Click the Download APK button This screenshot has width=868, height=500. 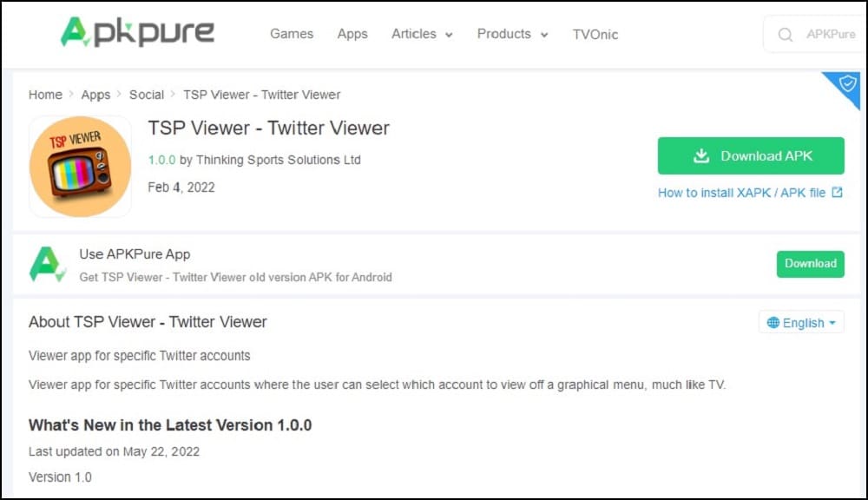(x=751, y=155)
